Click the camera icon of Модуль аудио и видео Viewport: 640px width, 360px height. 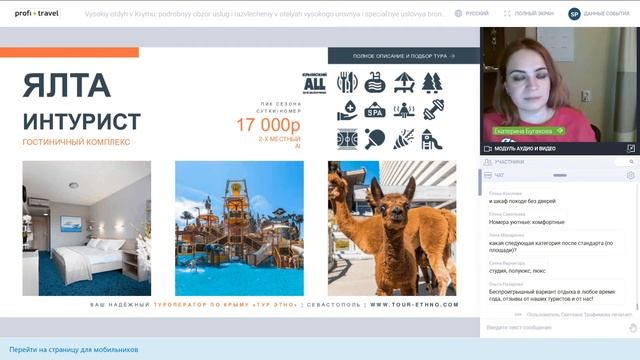487,149
